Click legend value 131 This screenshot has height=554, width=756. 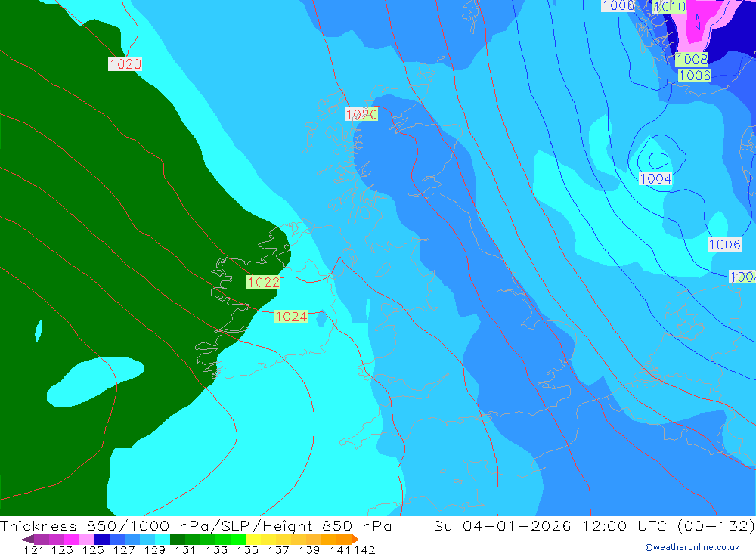tap(185, 550)
